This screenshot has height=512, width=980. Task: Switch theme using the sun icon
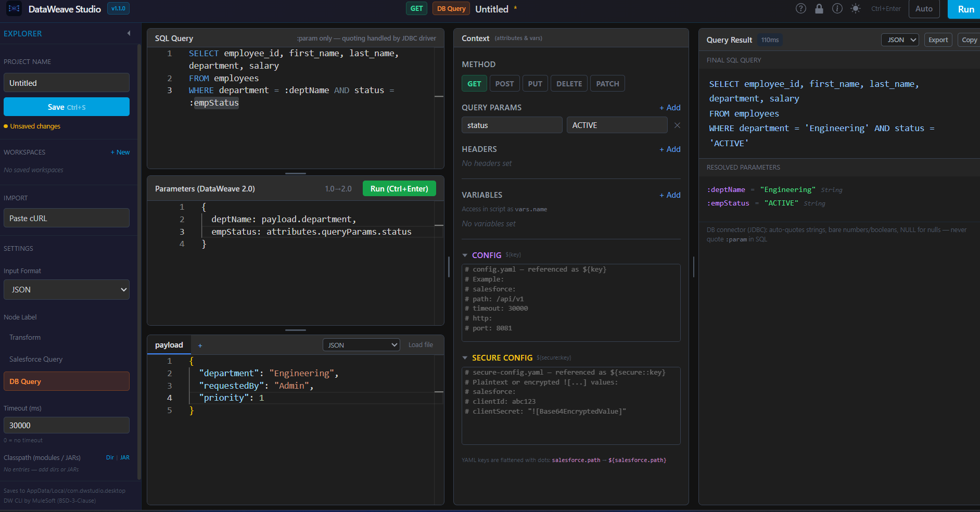[x=855, y=9]
